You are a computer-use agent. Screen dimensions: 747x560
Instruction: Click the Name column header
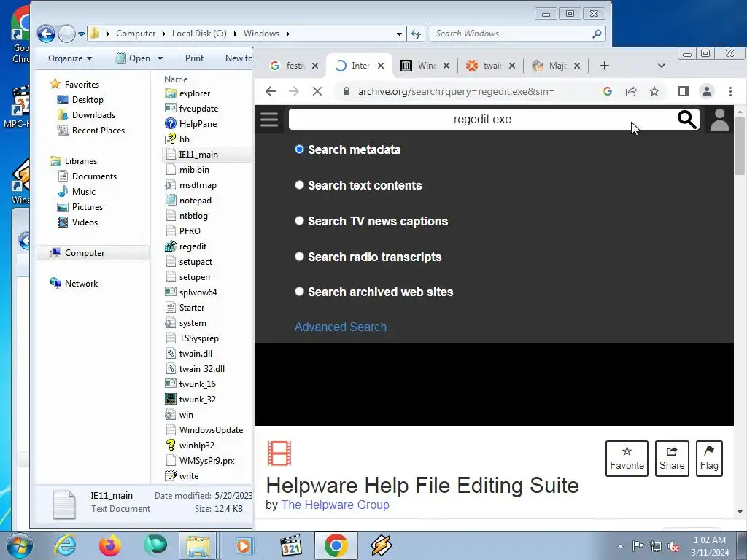176,79
